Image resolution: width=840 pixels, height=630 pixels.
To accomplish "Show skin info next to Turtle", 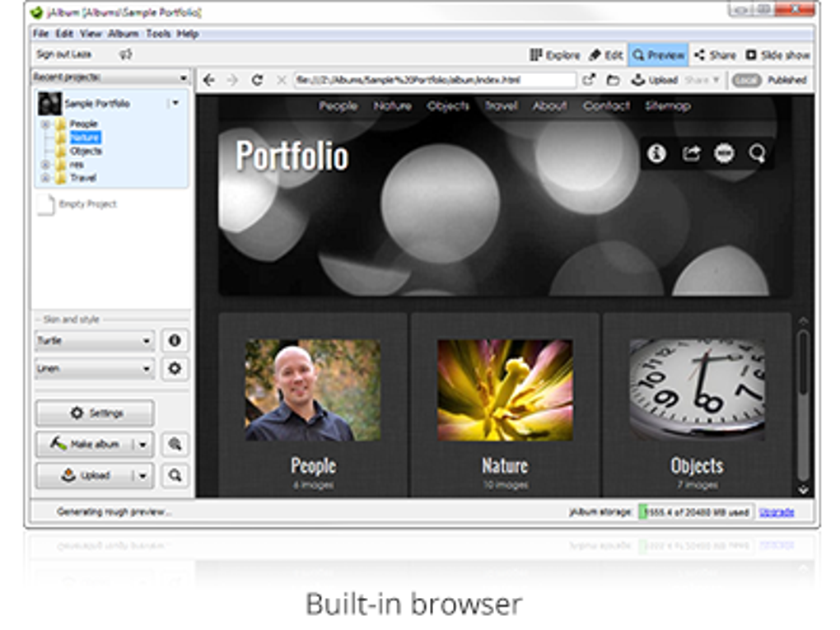I will (x=175, y=340).
